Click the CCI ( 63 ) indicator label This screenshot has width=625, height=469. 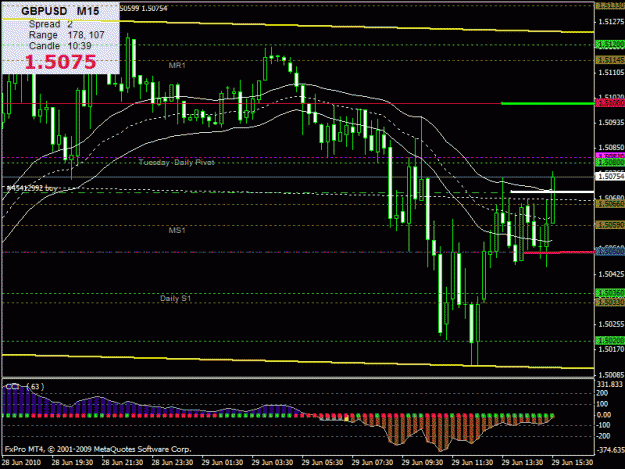(x=24, y=387)
